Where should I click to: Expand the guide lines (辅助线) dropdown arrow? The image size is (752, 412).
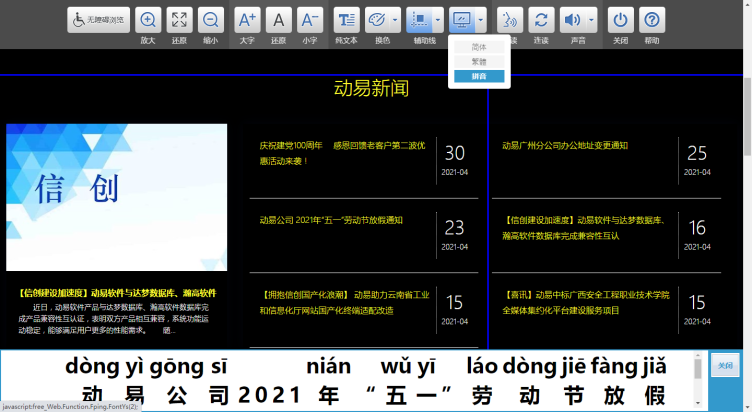(438, 19)
